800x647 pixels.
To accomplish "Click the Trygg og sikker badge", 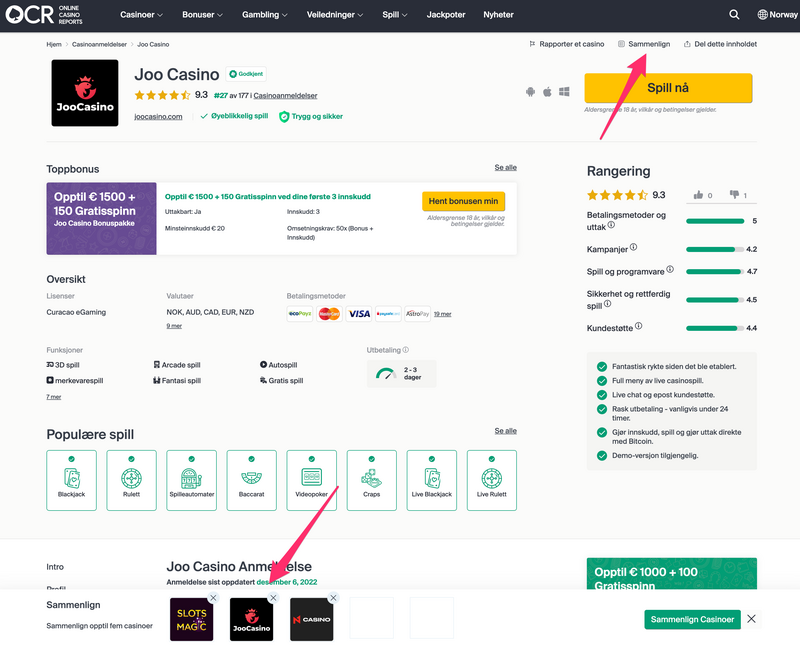I will [311, 116].
